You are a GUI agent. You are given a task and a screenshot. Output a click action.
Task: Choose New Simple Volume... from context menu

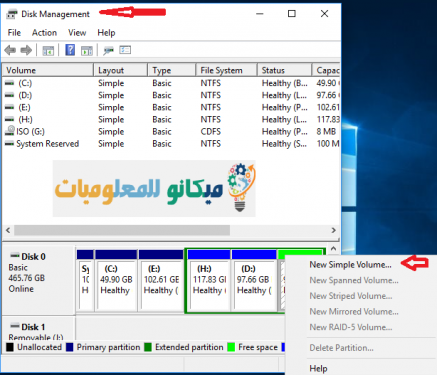click(x=350, y=265)
